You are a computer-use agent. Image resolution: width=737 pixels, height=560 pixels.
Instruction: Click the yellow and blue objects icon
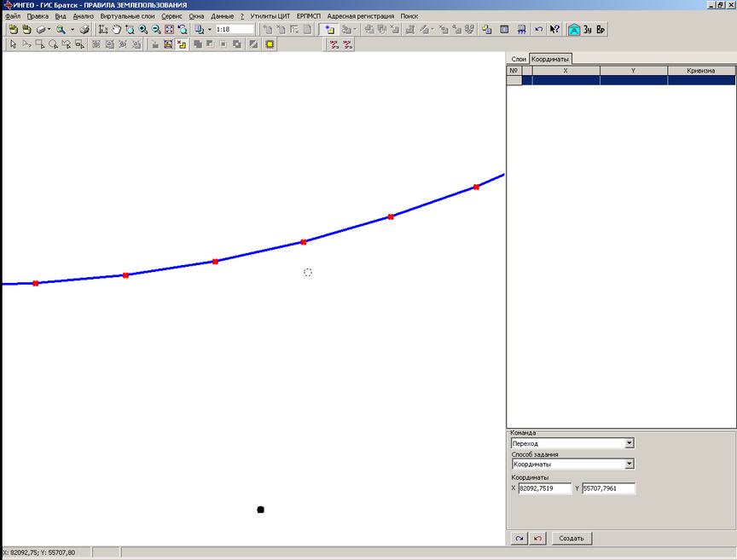(487, 30)
